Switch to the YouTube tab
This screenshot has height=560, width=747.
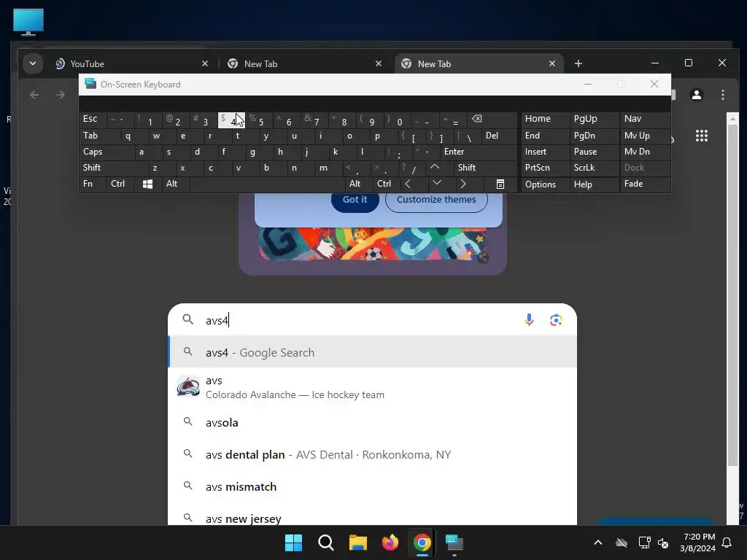pos(133,63)
